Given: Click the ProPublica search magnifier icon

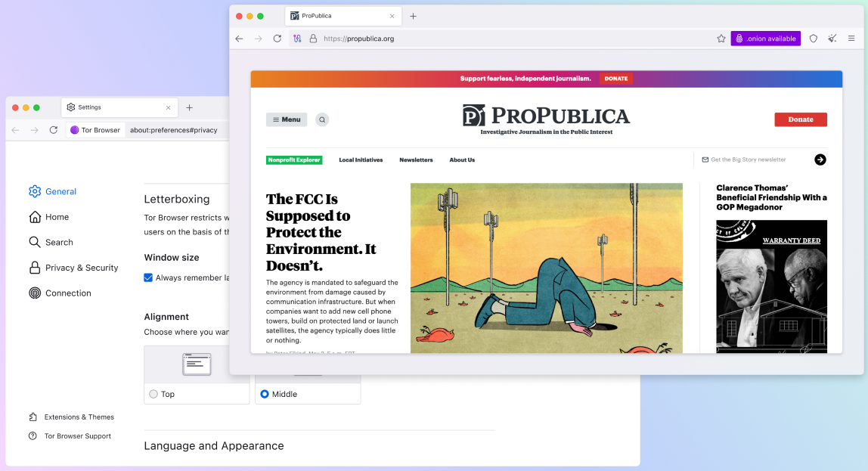Looking at the screenshot, I should point(322,119).
